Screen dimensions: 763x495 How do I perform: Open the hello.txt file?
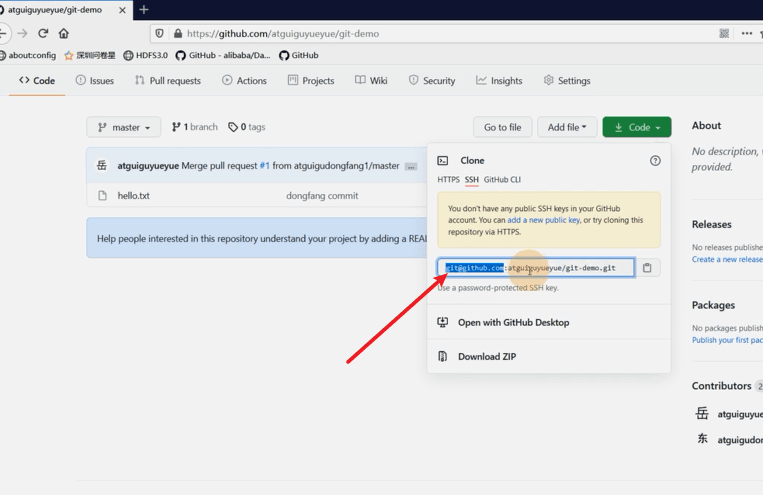pyautogui.click(x=133, y=196)
